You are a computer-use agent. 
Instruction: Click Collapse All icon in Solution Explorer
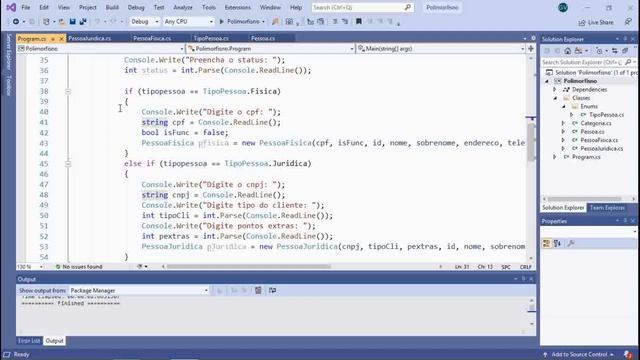click(x=625, y=51)
